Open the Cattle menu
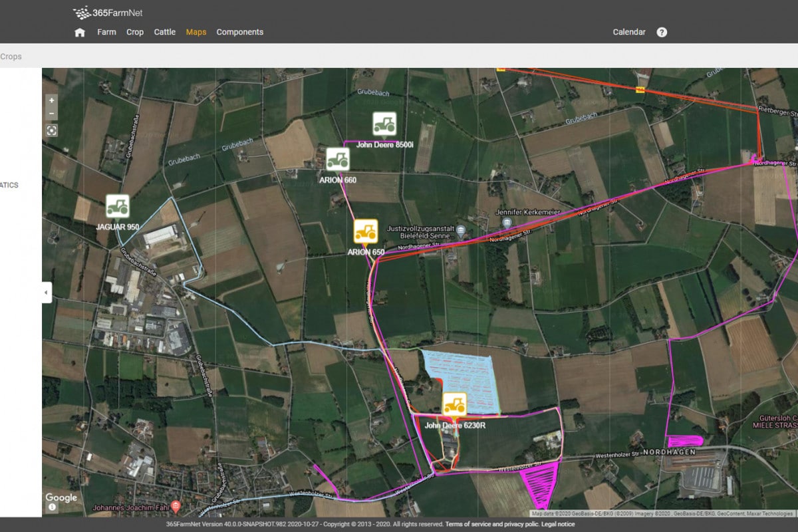The width and height of the screenshot is (798, 532). point(165,32)
